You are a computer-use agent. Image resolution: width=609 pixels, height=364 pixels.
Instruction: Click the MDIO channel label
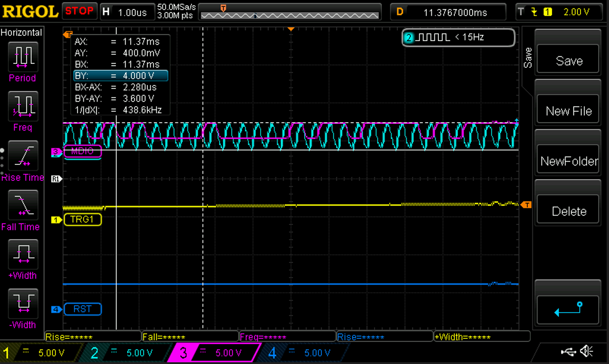click(x=83, y=152)
